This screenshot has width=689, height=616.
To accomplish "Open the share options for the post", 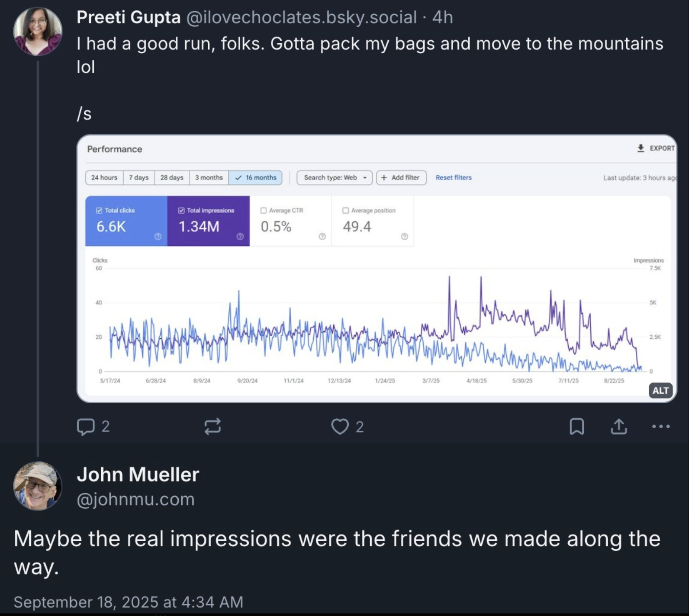I will click(x=618, y=427).
